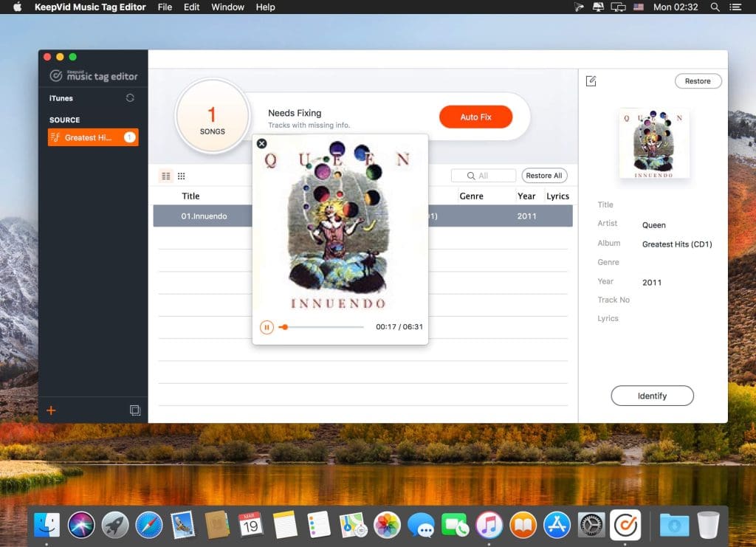This screenshot has width=756, height=547.
Task: Click the window layout icon at sidebar bottom
Action: 135,410
